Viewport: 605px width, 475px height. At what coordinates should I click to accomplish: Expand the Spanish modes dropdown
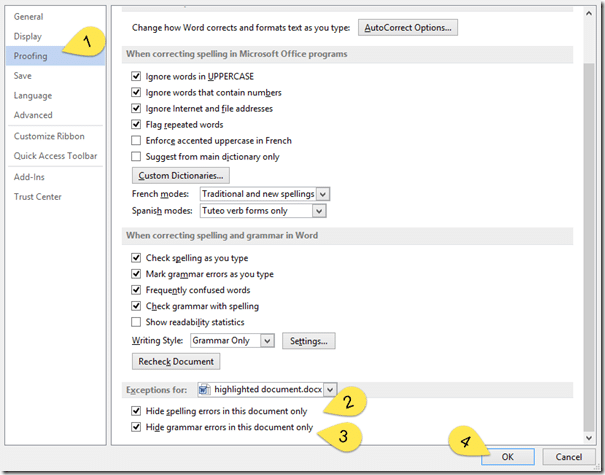319,211
